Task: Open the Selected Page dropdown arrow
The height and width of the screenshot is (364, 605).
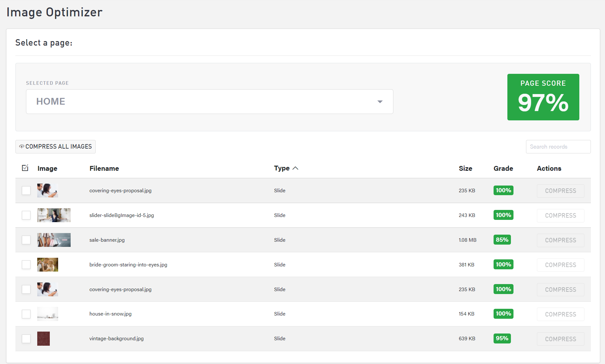Action: click(x=380, y=102)
